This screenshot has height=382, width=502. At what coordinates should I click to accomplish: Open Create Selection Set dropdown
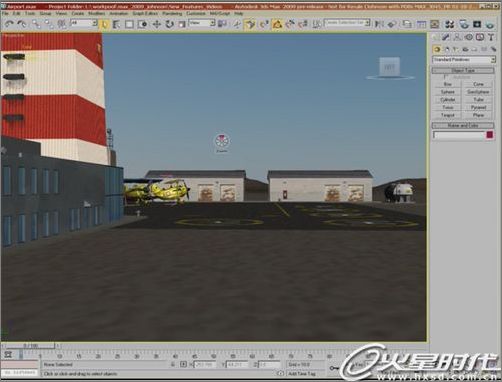tap(347, 23)
